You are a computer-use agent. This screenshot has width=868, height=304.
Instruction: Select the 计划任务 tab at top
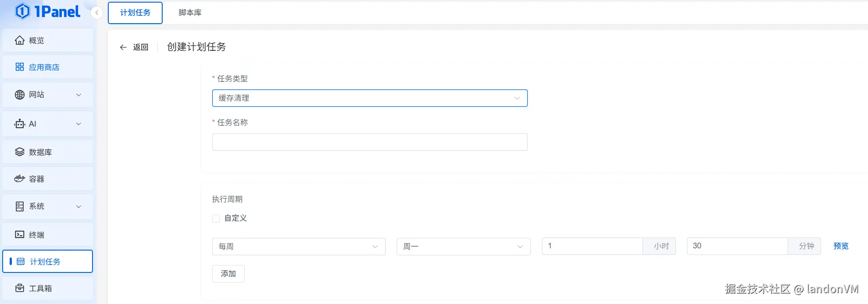click(x=135, y=13)
